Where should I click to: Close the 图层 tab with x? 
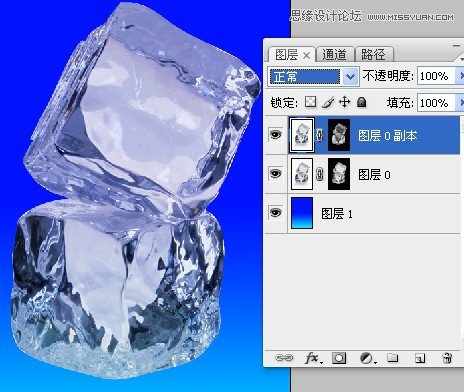click(307, 56)
